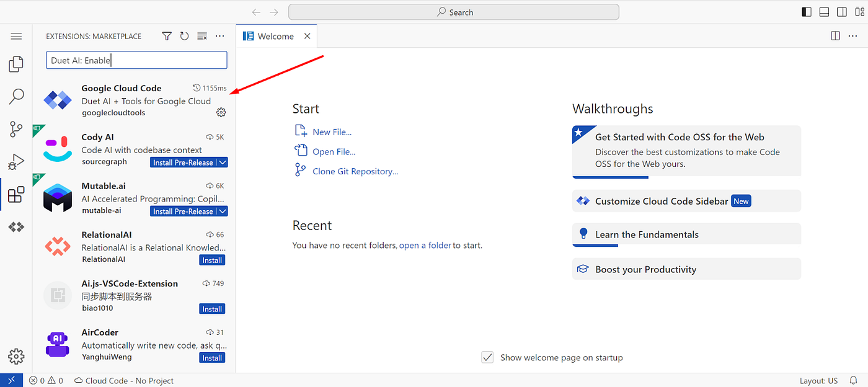Select Cody AI extension title
The image size is (868, 387).
[x=97, y=137]
